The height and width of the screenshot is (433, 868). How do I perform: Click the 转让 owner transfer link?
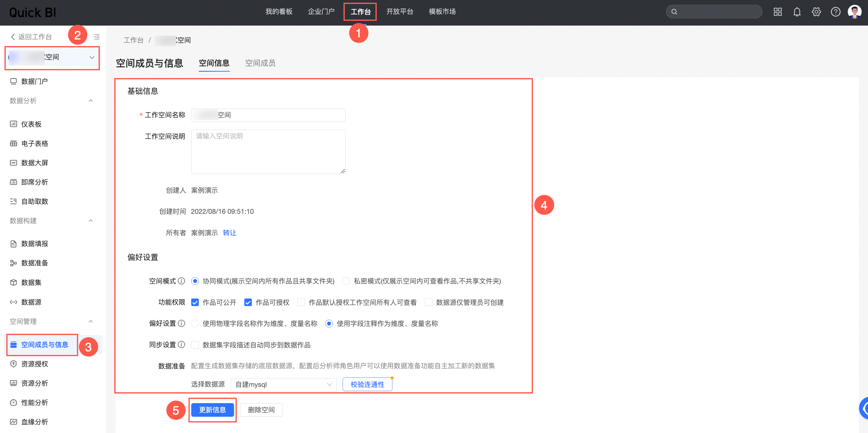(230, 233)
